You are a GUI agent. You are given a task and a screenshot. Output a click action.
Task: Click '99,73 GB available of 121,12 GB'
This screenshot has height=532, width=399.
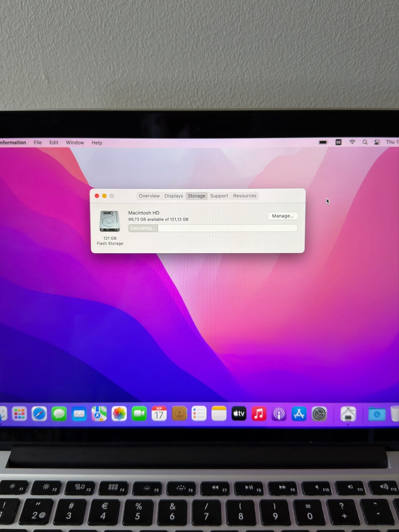click(158, 219)
